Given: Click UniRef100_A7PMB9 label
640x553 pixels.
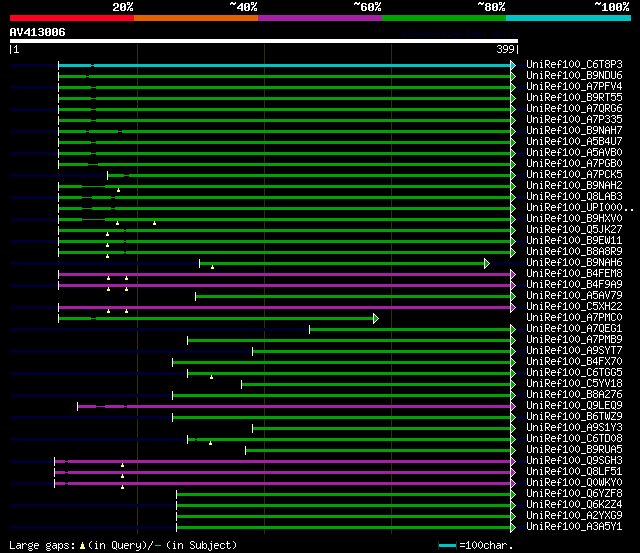Looking at the screenshot, I should click(574, 340).
